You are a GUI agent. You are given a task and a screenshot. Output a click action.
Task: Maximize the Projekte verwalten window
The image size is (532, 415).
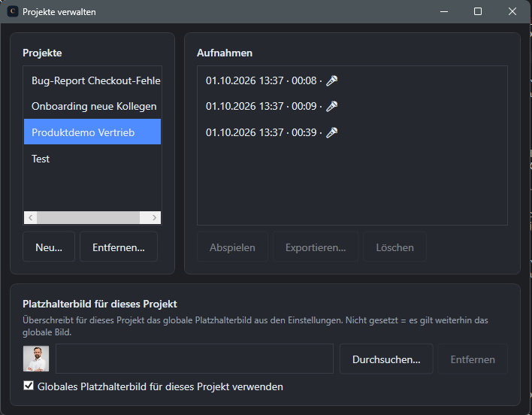click(478, 11)
